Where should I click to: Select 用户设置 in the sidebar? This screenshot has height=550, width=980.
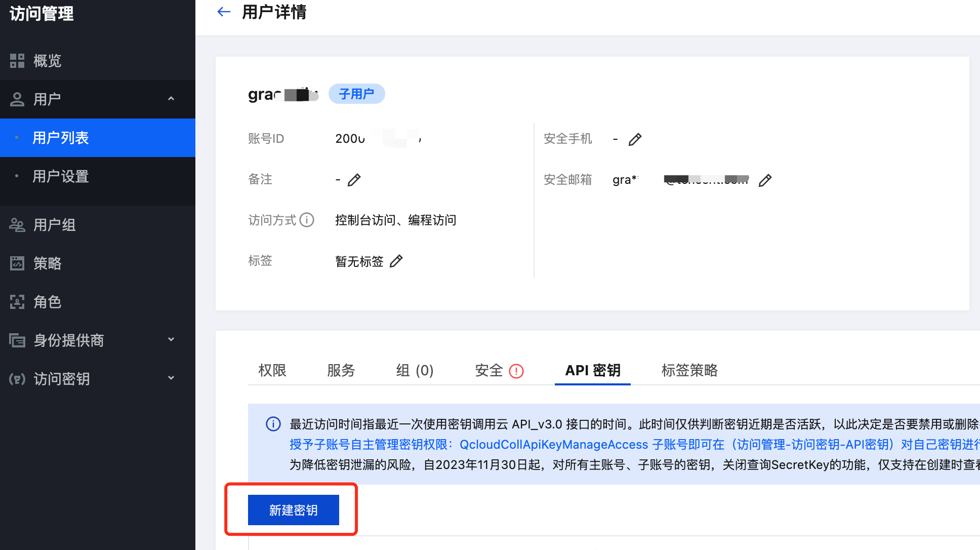tap(61, 176)
